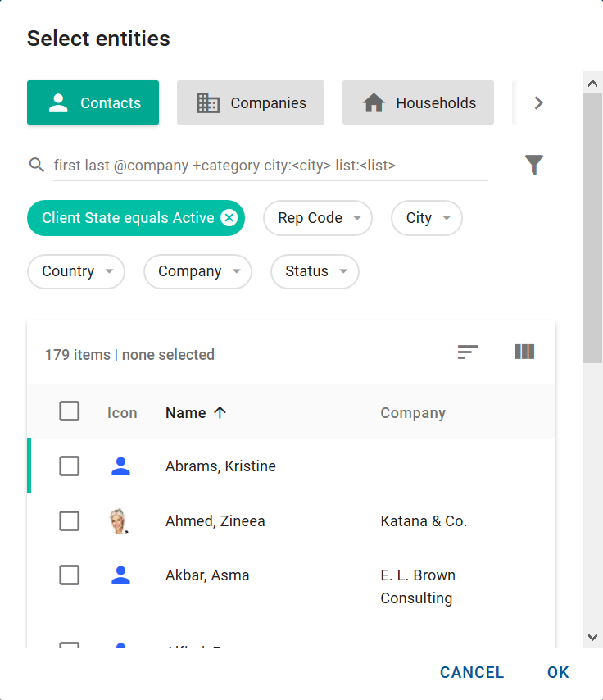Open the Status filter dropdown
Screen dimensions: 603x700
(315, 271)
